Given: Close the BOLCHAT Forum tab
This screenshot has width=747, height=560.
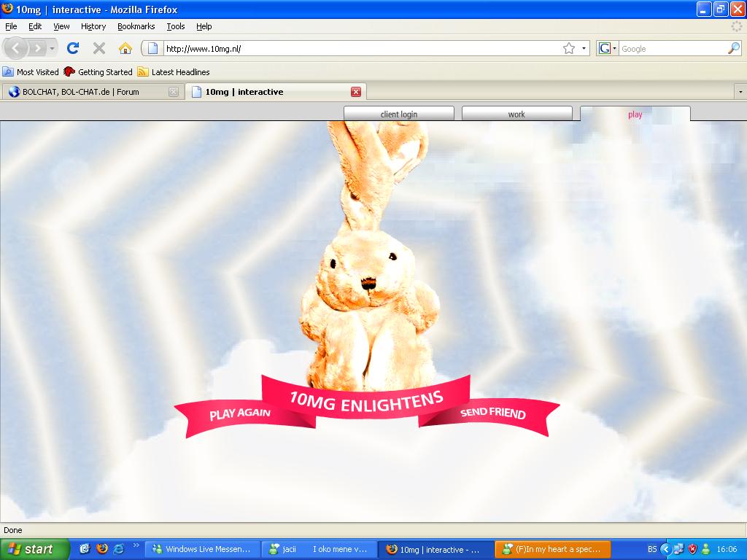Looking at the screenshot, I should pyautogui.click(x=174, y=92).
